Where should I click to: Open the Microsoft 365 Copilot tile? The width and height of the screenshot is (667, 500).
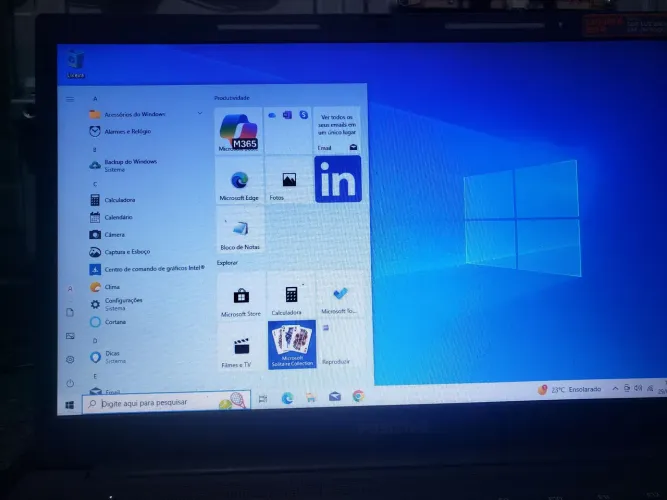tap(239, 131)
